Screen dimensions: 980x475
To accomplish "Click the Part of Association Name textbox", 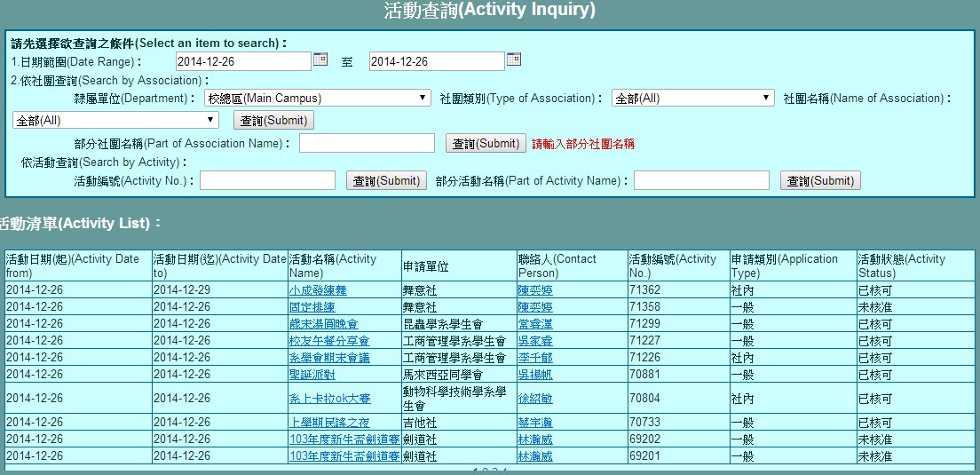I will 367,144.
